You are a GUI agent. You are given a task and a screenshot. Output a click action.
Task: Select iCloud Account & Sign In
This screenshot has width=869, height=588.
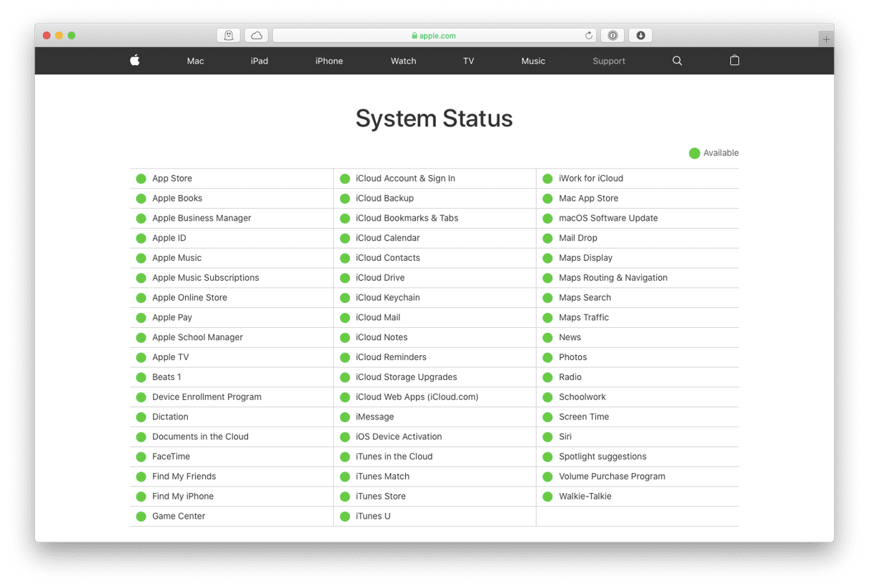tap(405, 179)
